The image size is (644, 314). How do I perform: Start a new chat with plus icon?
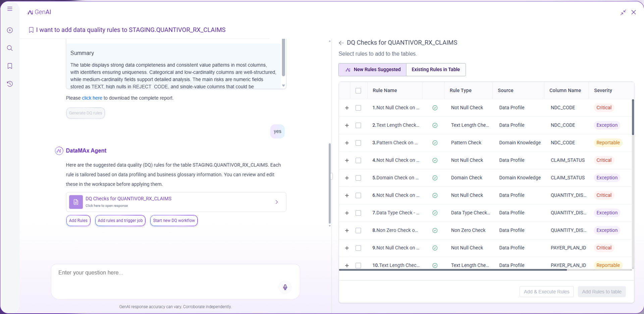pyautogui.click(x=10, y=30)
